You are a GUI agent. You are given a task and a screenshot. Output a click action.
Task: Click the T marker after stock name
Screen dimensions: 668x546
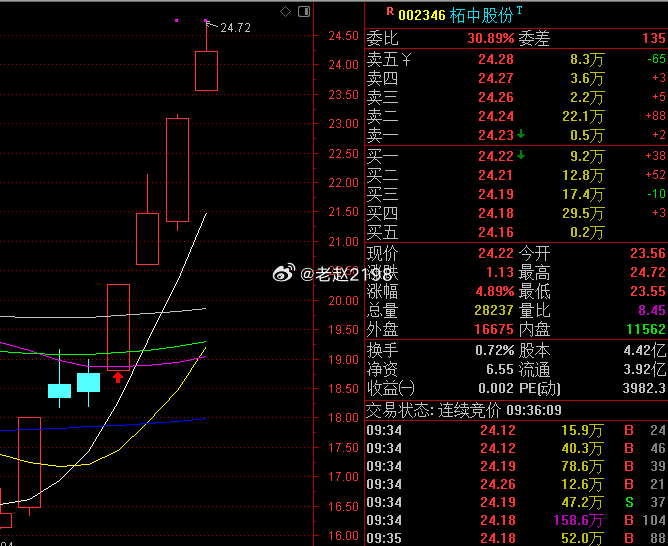click(x=519, y=10)
